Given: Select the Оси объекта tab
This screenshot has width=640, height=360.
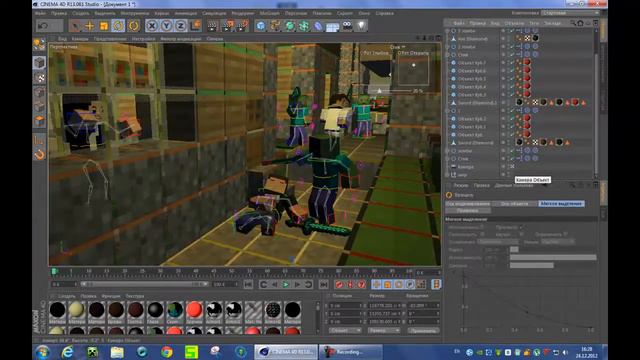Looking at the screenshot, I should pyautogui.click(x=514, y=203).
